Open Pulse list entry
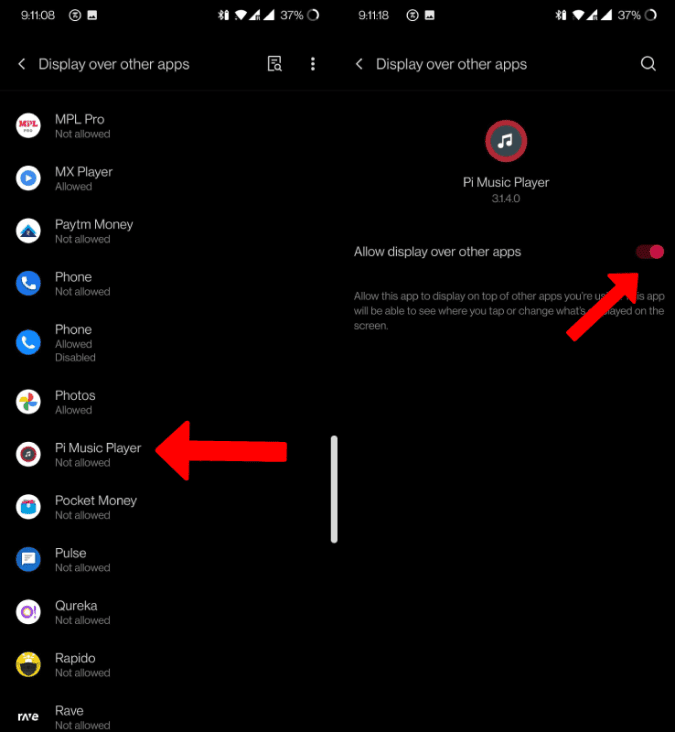The image size is (675, 732). 168,559
